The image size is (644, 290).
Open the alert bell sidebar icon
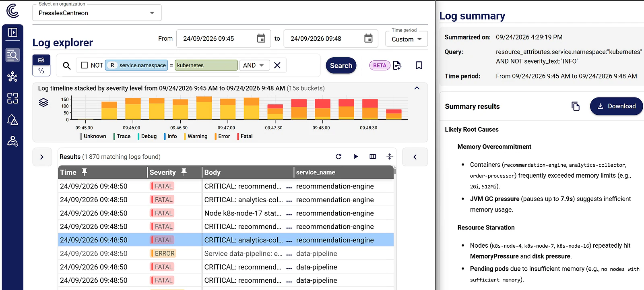12,120
